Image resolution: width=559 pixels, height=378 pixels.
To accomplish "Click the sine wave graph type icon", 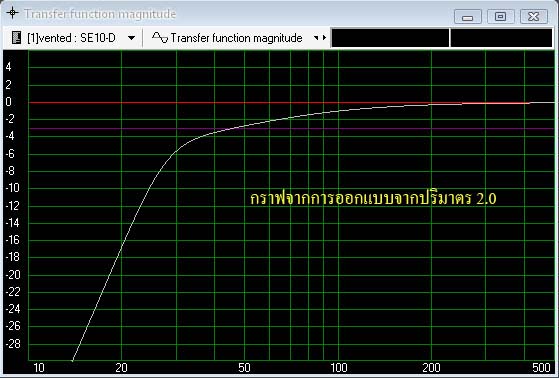I will pyautogui.click(x=159, y=37).
